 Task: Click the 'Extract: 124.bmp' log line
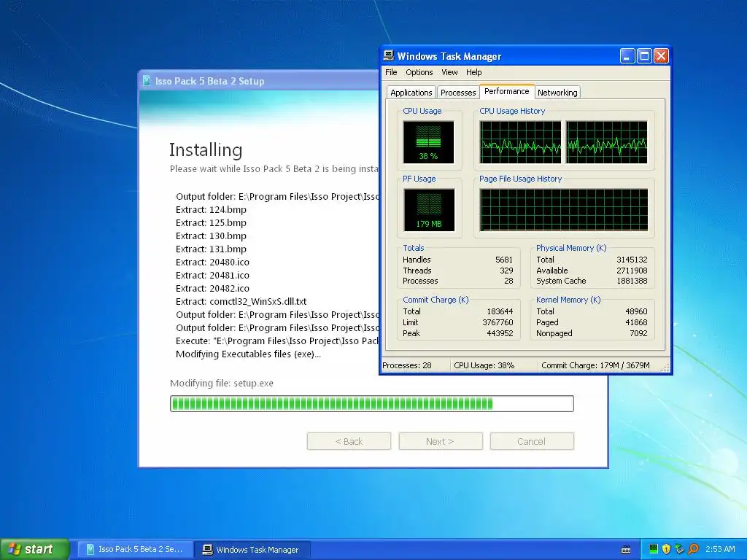(211, 209)
